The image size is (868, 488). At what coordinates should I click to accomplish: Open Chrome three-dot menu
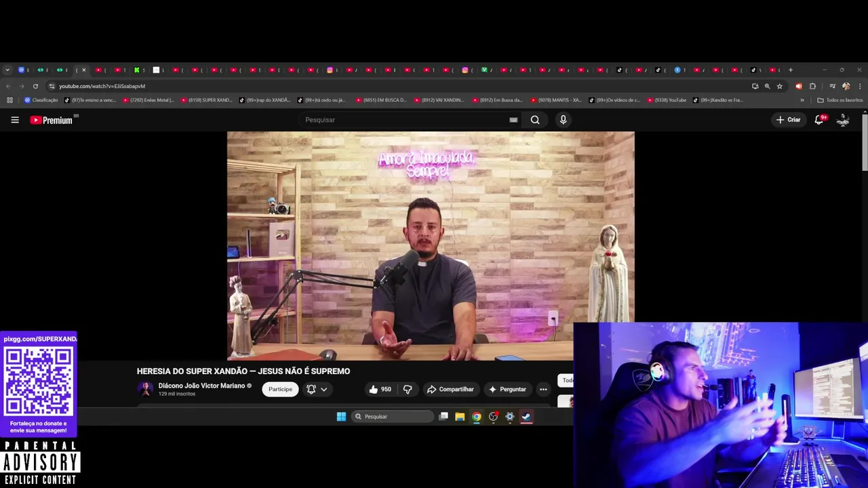point(860,86)
